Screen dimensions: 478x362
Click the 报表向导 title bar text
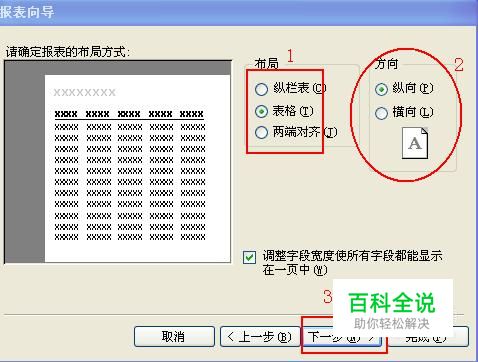[x=27, y=12]
